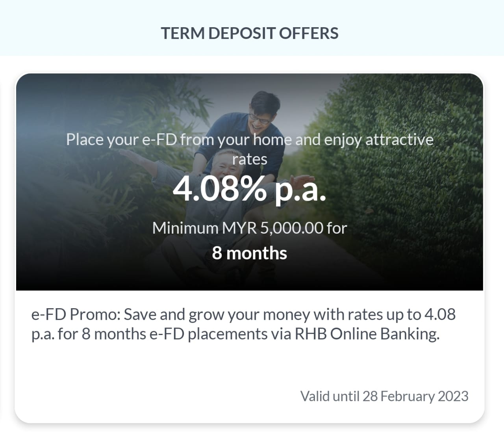Click the word 'rates' under the banner headline
This screenshot has height=443, width=504.
[x=250, y=160]
